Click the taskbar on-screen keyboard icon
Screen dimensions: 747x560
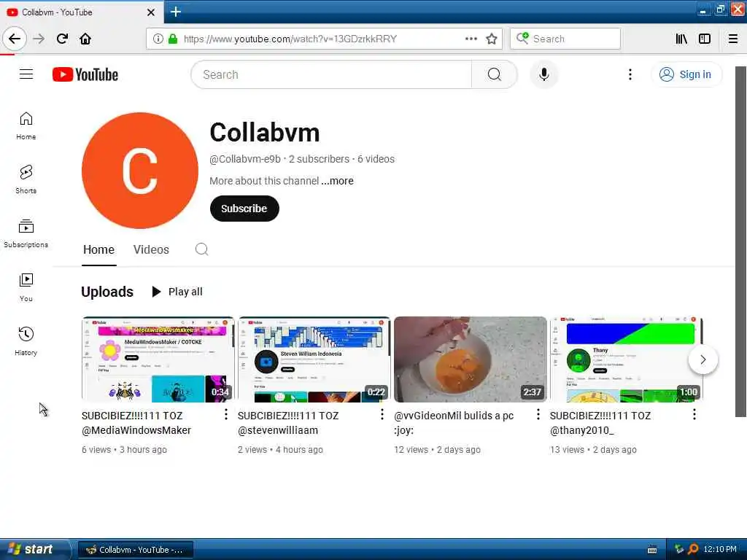652,550
